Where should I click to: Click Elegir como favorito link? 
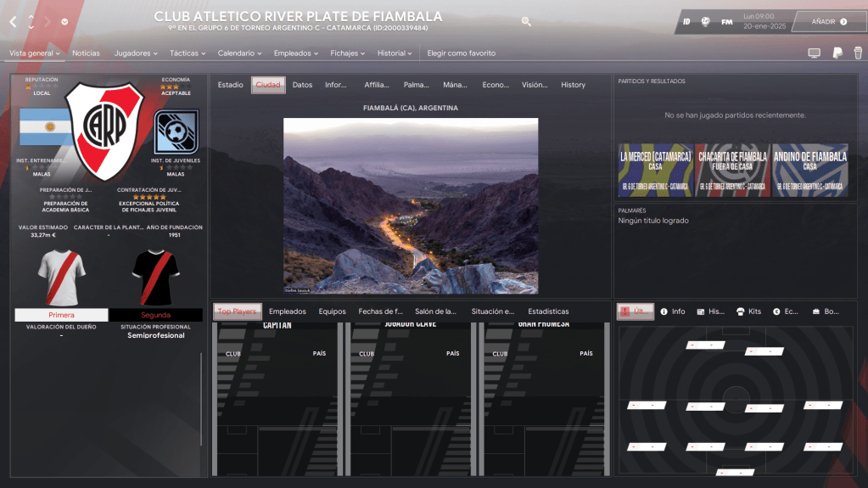[x=461, y=53]
